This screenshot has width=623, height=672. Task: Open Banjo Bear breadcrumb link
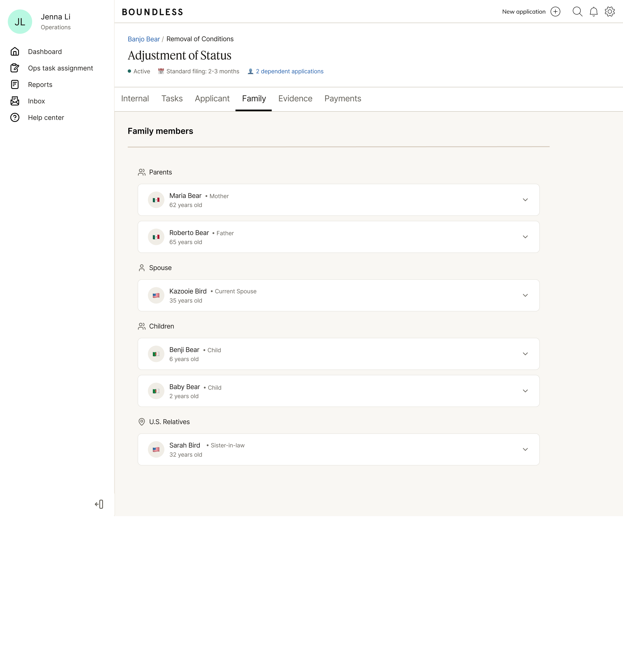[144, 39]
